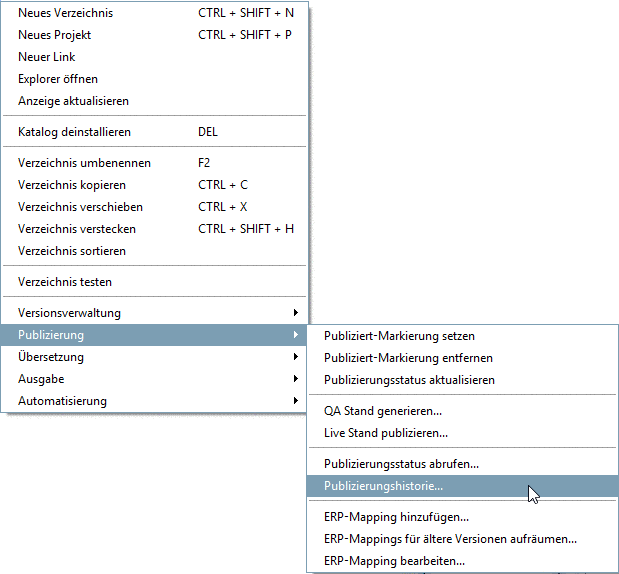
Task: Run Verzeichnis testen
Action: click(65, 282)
